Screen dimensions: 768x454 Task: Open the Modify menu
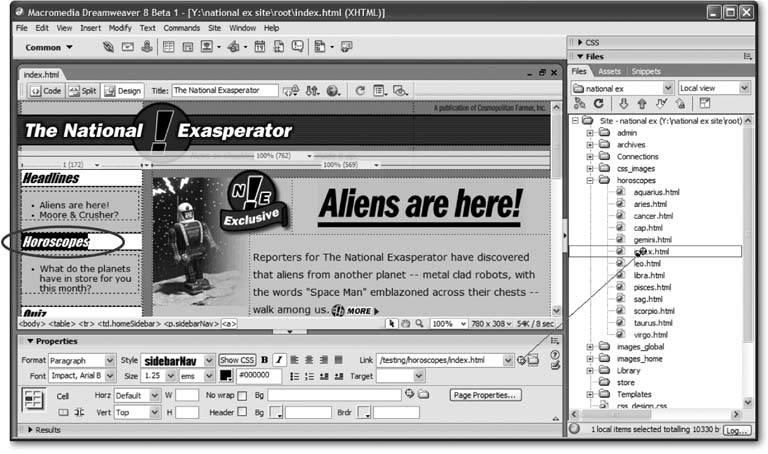tap(120, 28)
